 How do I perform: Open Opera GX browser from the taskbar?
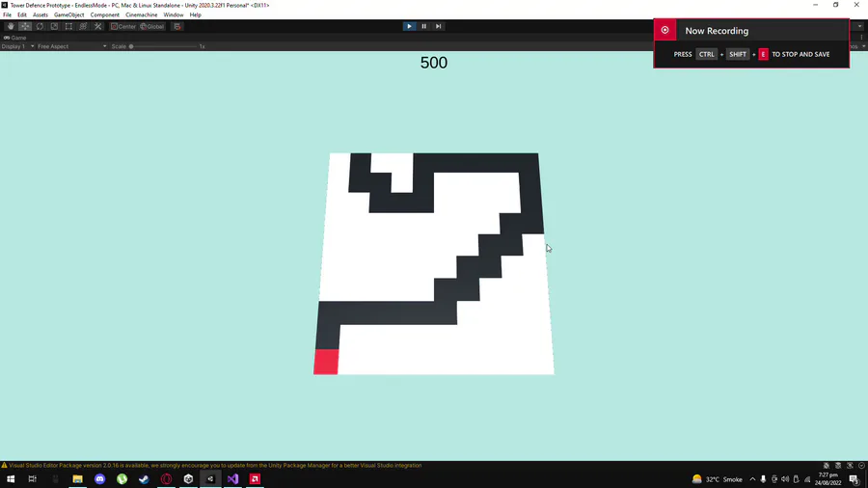(166, 479)
